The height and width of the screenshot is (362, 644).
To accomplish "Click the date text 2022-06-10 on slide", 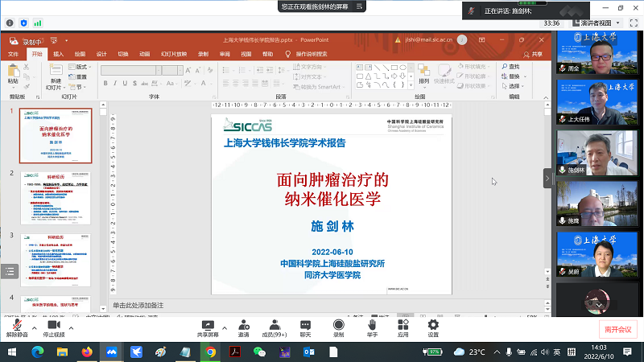I will tap(332, 252).
